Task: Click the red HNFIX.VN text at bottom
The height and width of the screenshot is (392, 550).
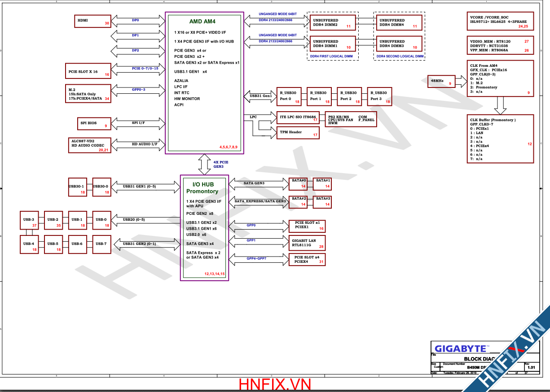Action: tap(275, 385)
